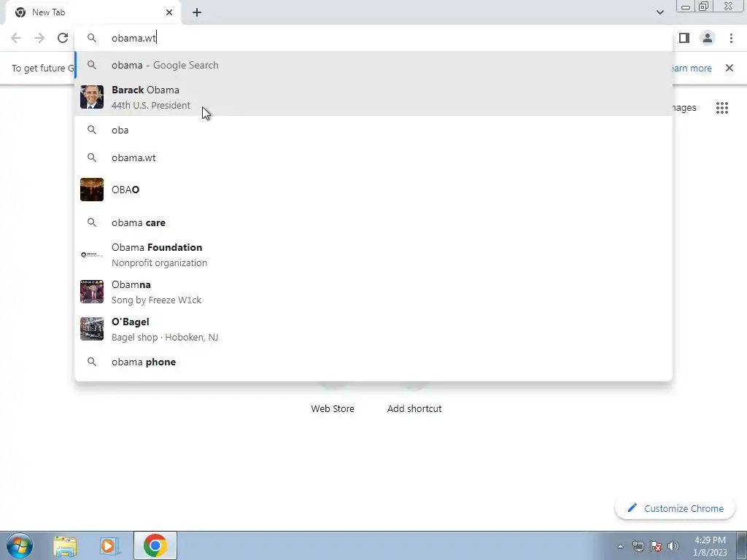Open Chrome three-dot menu
The image size is (747, 560).
pos(731,38)
